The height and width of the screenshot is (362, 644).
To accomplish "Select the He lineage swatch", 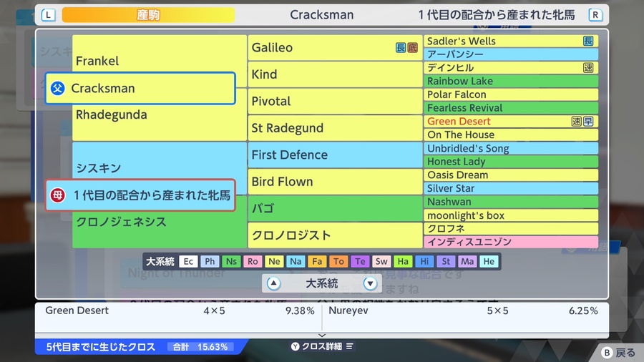I will coord(489,261).
